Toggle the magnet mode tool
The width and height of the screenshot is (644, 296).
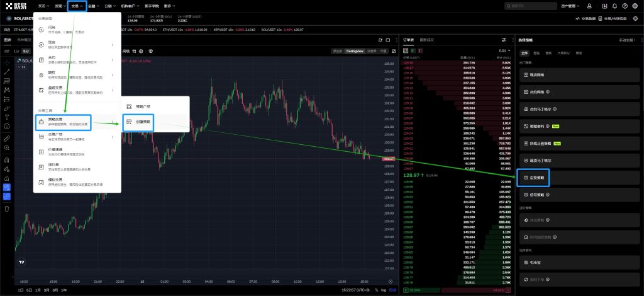click(6, 160)
